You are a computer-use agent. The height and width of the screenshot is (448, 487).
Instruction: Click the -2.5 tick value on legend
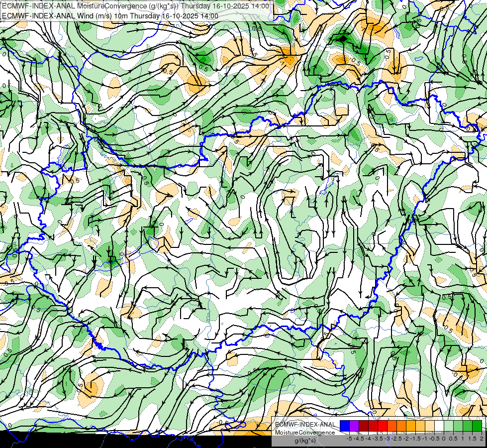[396, 439]
